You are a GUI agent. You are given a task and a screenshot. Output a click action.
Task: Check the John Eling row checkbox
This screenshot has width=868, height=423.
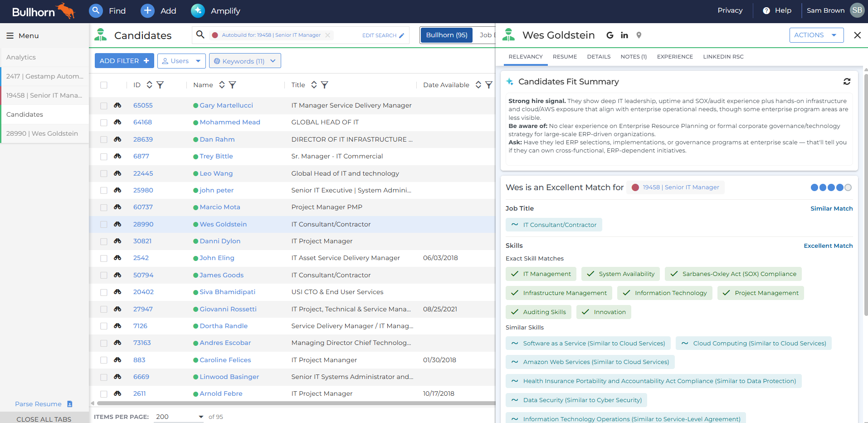(x=104, y=258)
